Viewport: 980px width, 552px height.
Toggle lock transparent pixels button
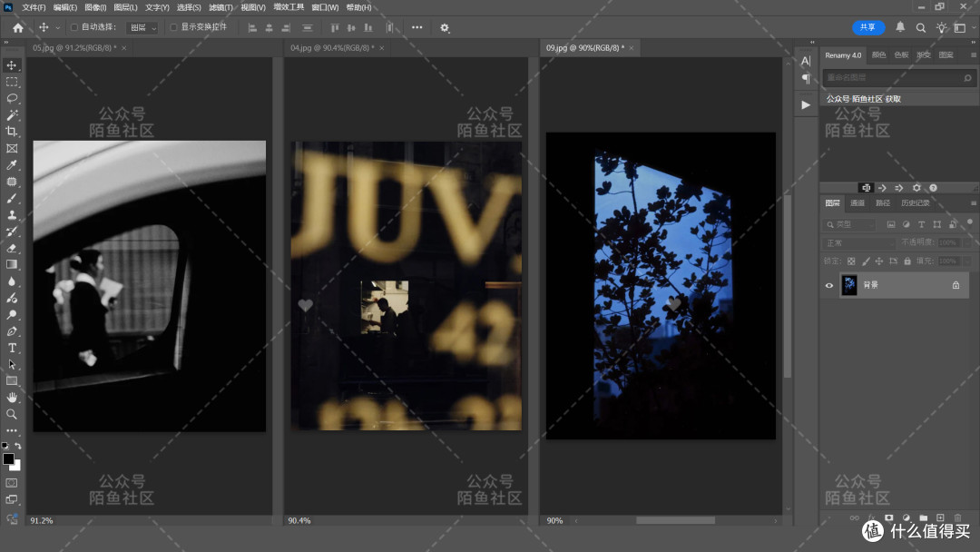pos(850,261)
